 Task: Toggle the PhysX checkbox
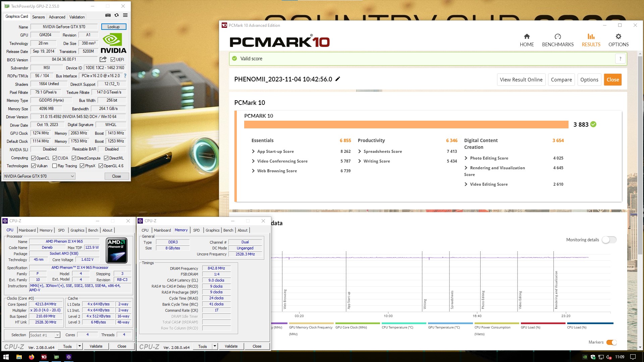(82, 166)
